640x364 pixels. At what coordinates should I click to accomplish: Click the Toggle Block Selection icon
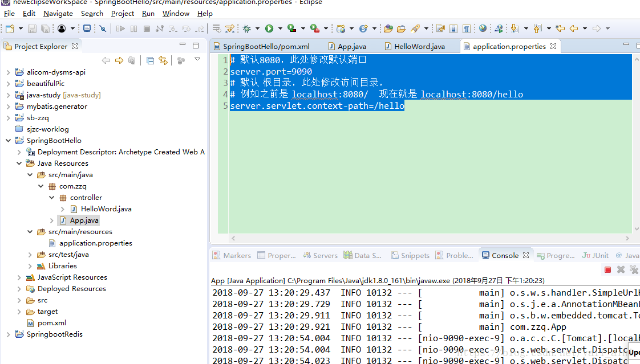pos(453,28)
